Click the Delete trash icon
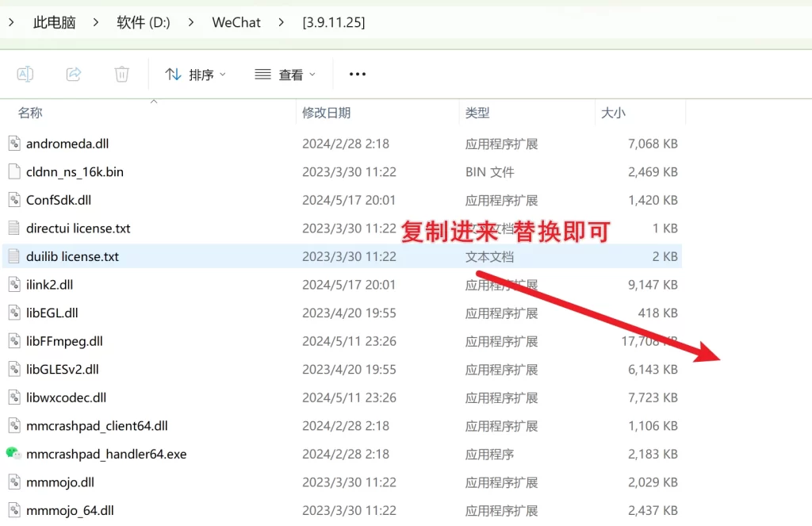 click(121, 74)
